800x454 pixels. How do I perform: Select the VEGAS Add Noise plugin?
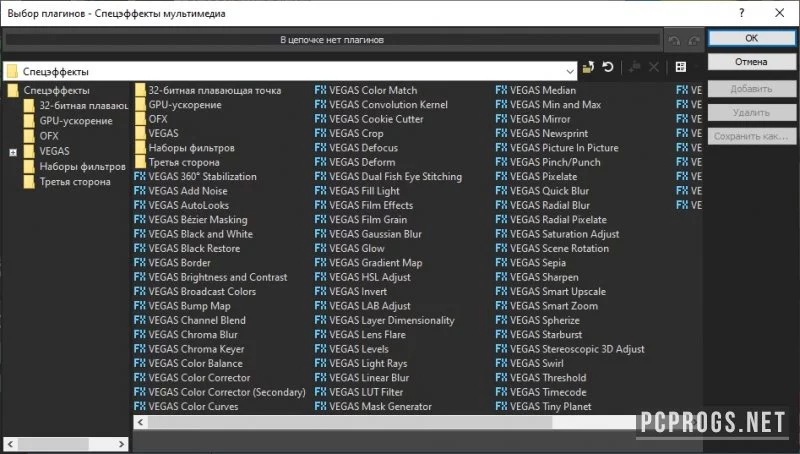(181, 191)
